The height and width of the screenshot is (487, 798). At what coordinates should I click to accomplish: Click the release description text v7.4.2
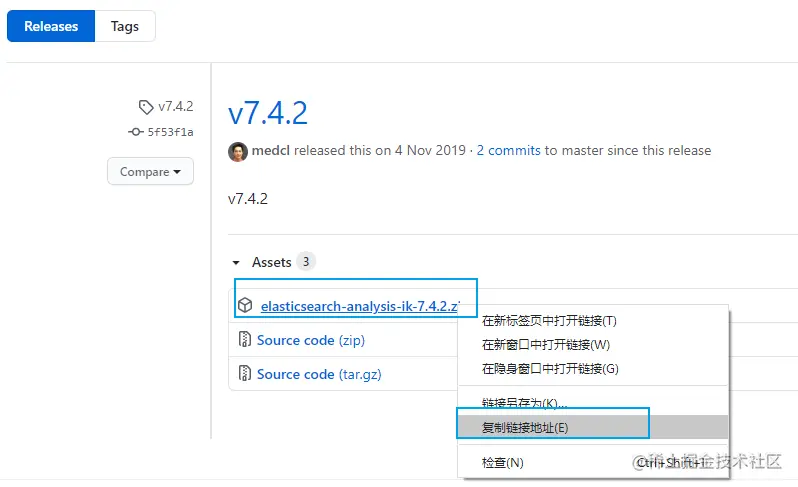(248, 198)
